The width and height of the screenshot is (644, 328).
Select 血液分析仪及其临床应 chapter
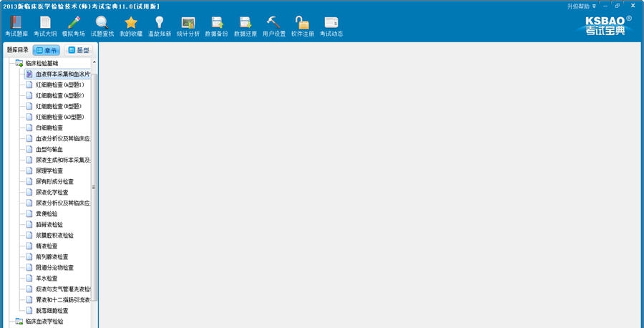tap(58, 138)
